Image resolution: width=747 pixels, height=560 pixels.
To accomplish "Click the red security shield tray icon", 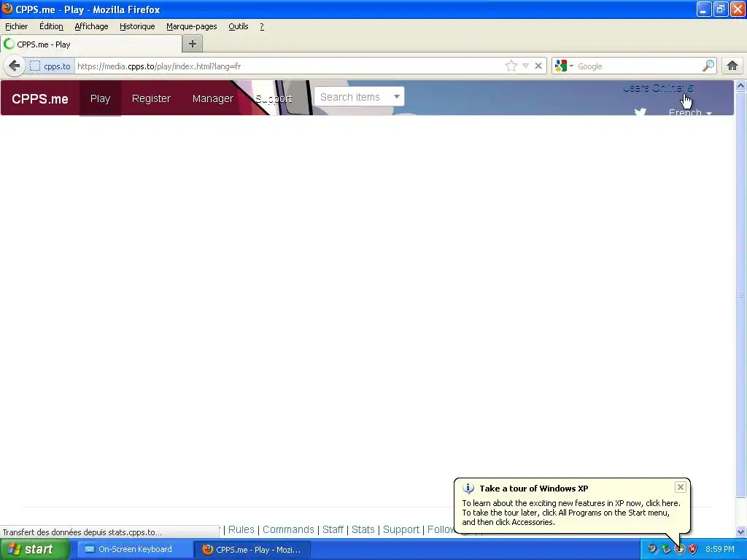I will 693,549.
